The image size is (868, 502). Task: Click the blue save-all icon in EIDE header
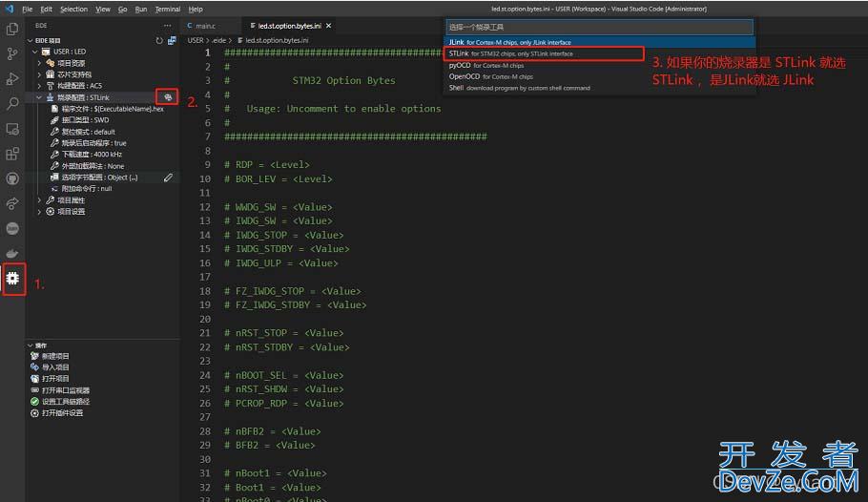172,40
